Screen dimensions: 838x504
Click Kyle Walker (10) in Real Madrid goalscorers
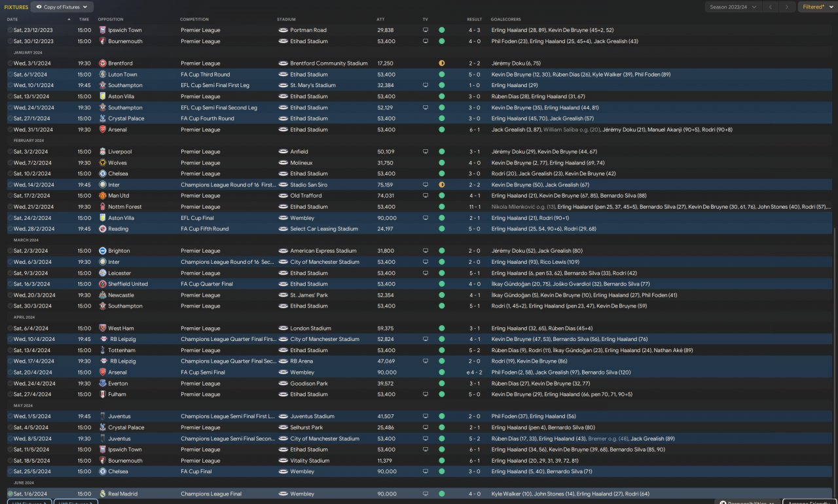510,494
